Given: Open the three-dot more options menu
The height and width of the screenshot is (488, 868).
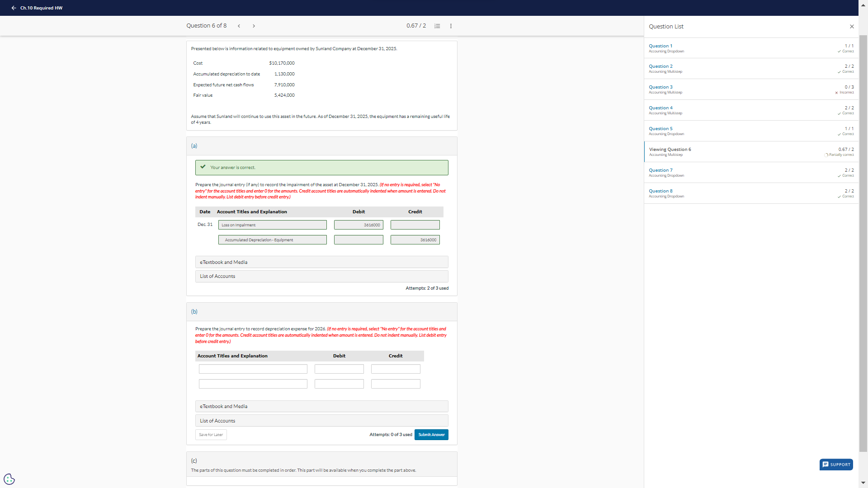Looking at the screenshot, I should coord(451,26).
